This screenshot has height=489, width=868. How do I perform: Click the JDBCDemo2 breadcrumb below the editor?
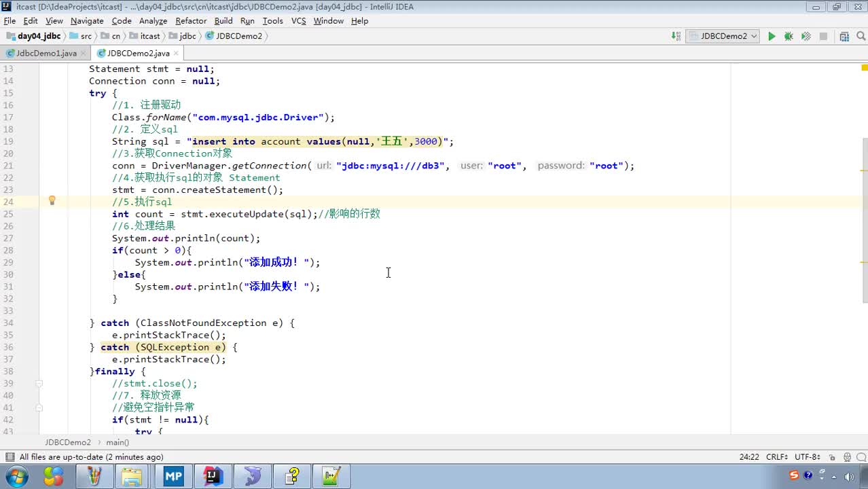tap(68, 442)
